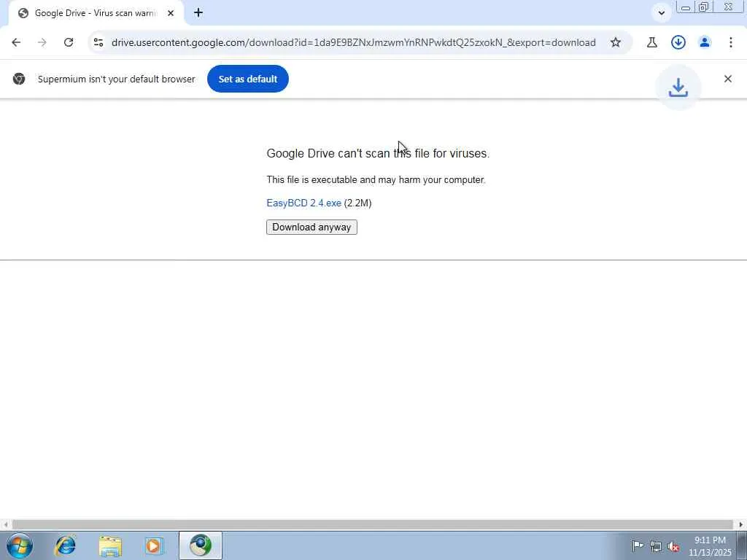Minimize the browser window

pos(686,7)
